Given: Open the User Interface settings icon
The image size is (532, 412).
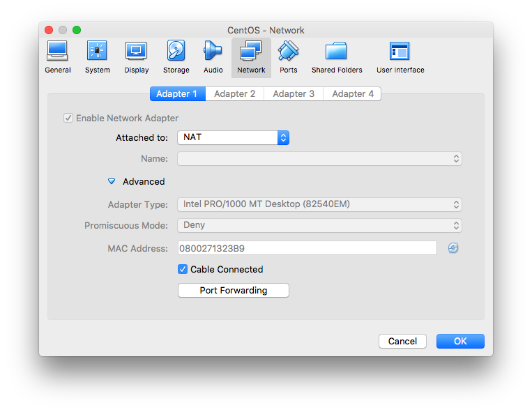Looking at the screenshot, I should 400,57.
